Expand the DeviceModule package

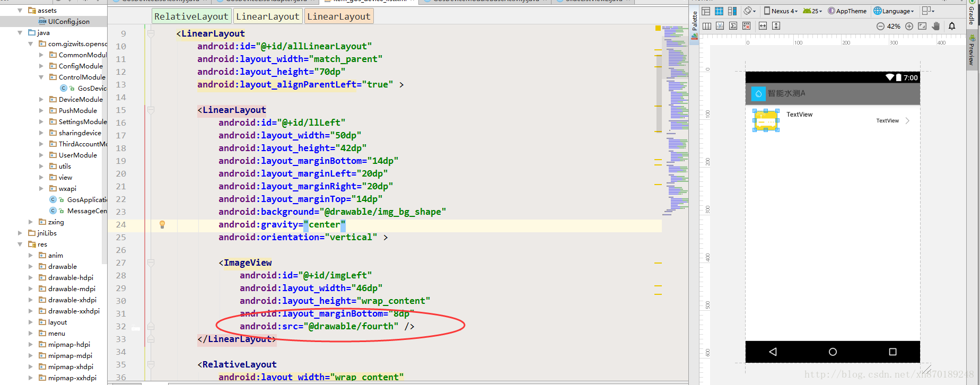coord(41,100)
